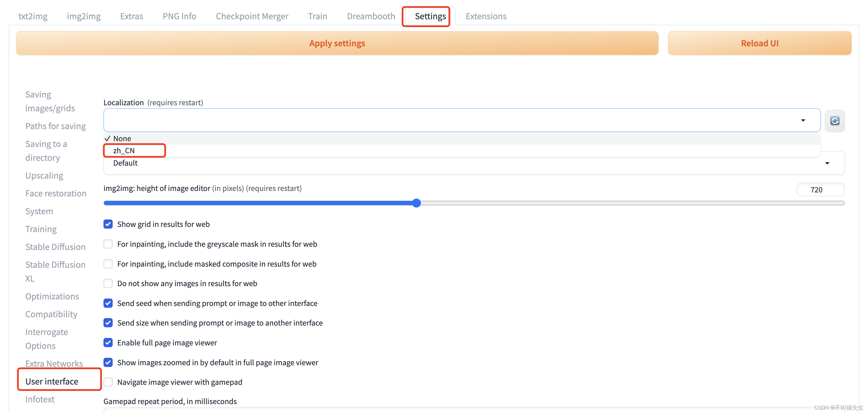The image size is (868, 413).
Task: Toggle Navigate image viewer with gamepad
Action: click(109, 382)
